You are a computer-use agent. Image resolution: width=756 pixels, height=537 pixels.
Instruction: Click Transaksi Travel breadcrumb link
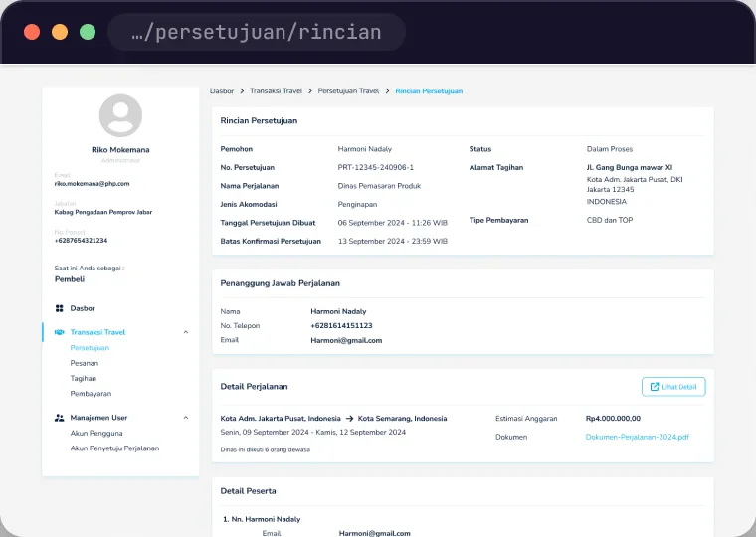[276, 91]
